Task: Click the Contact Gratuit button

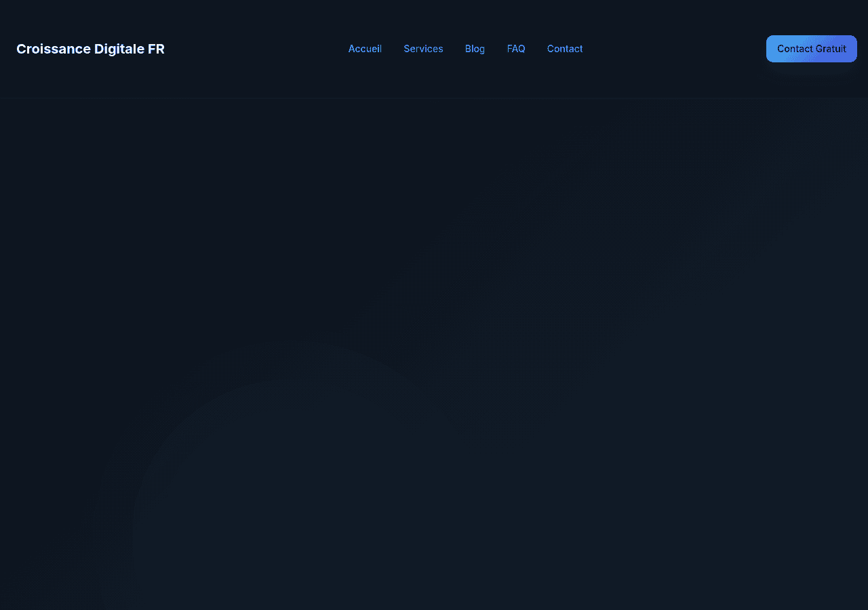Action: pyautogui.click(x=812, y=49)
